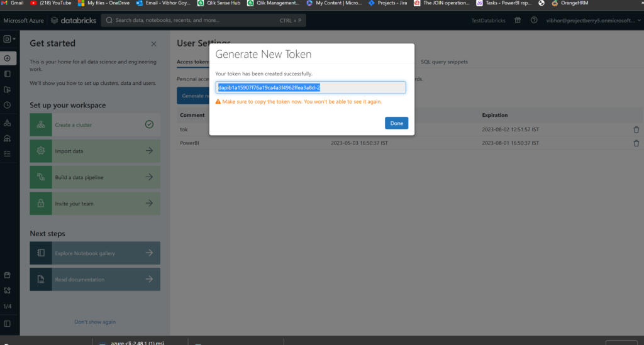Click the arrow on Import data
The image size is (644, 345).
coord(149,151)
